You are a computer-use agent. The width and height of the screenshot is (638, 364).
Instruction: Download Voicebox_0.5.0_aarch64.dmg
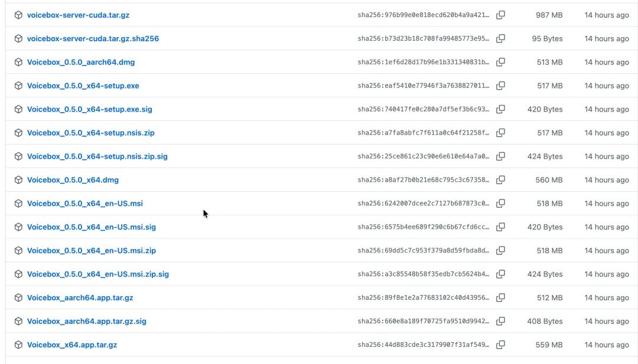[x=81, y=62]
